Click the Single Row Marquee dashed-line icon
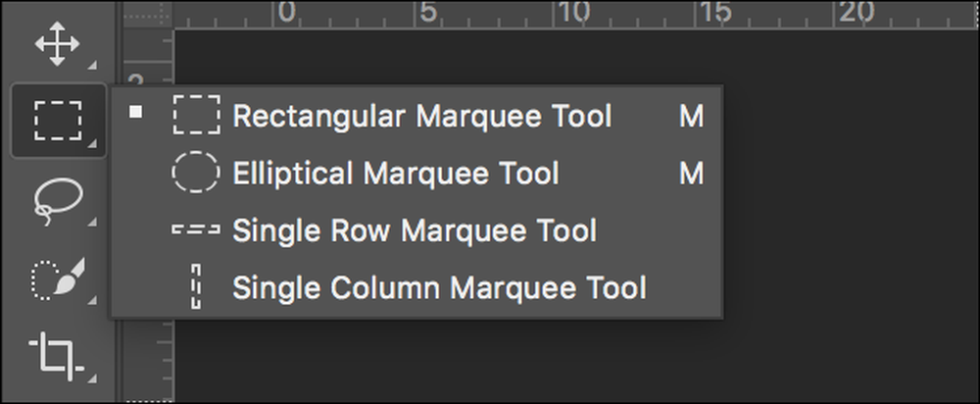The width and height of the screenshot is (980, 404). coord(196,229)
